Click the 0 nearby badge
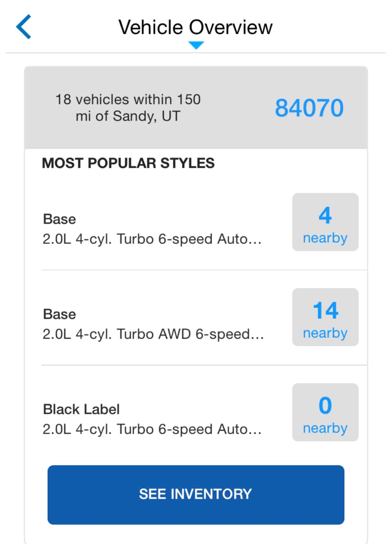The height and width of the screenshot is (550, 392). [x=325, y=412]
